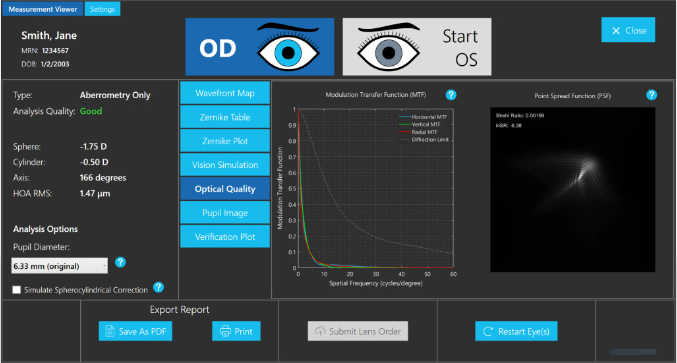This screenshot has height=363, width=677.
Task: Click the Horizontal MTF legend entry
Action: [x=423, y=117]
